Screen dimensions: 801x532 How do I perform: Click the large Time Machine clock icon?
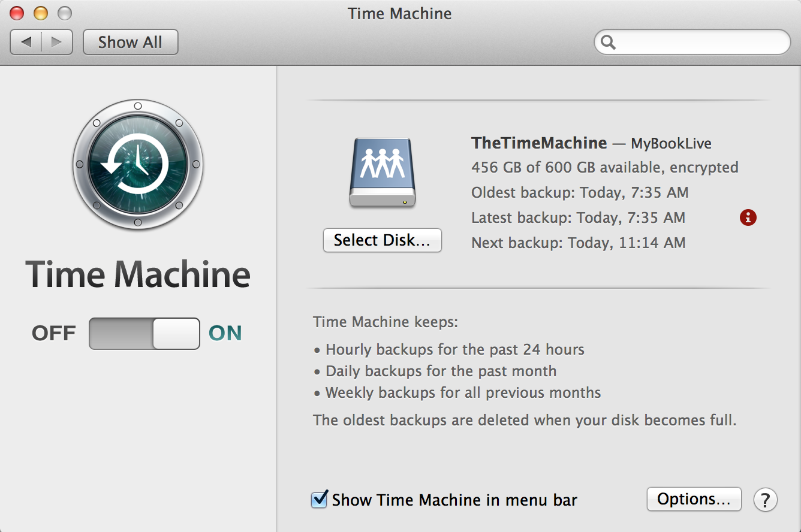tap(138, 165)
